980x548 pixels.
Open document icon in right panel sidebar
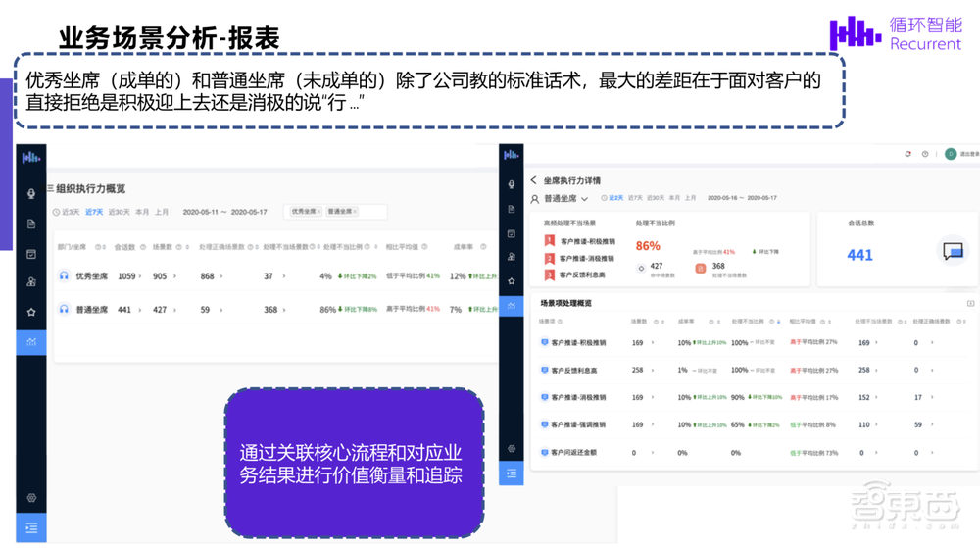(512, 209)
